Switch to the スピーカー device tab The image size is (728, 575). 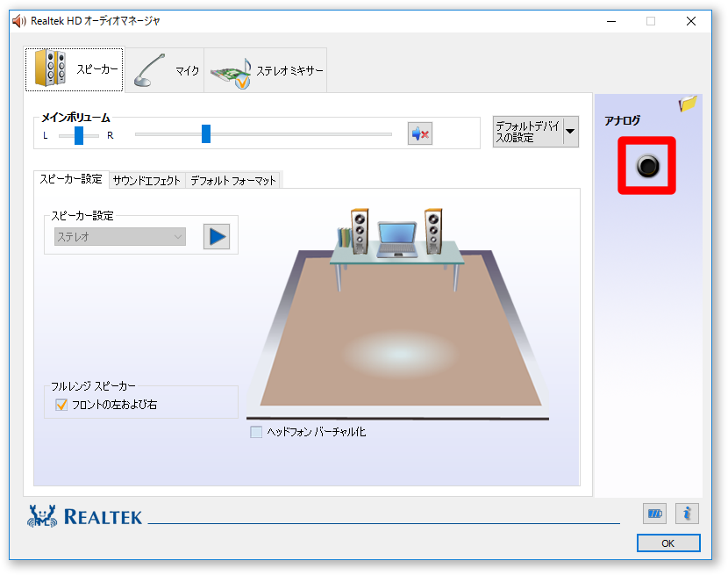[75, 69]
